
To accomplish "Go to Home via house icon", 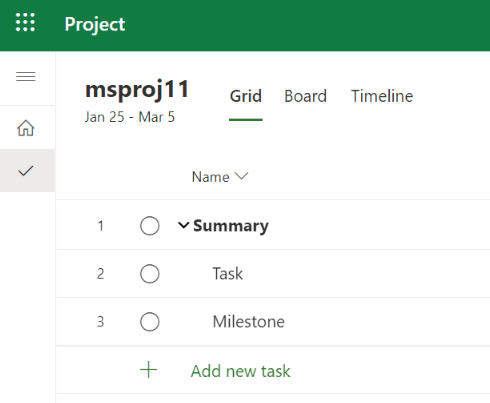I will [x=26, y=128].
